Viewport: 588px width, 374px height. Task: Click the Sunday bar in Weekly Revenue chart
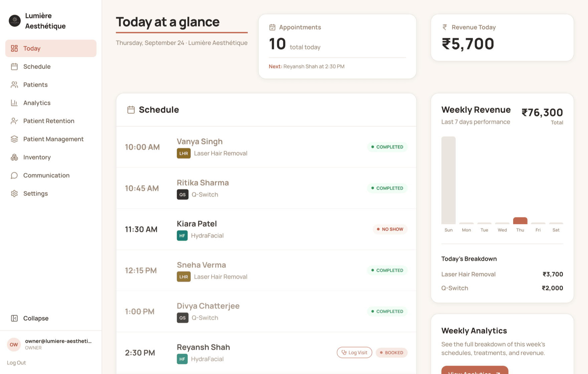448,180
